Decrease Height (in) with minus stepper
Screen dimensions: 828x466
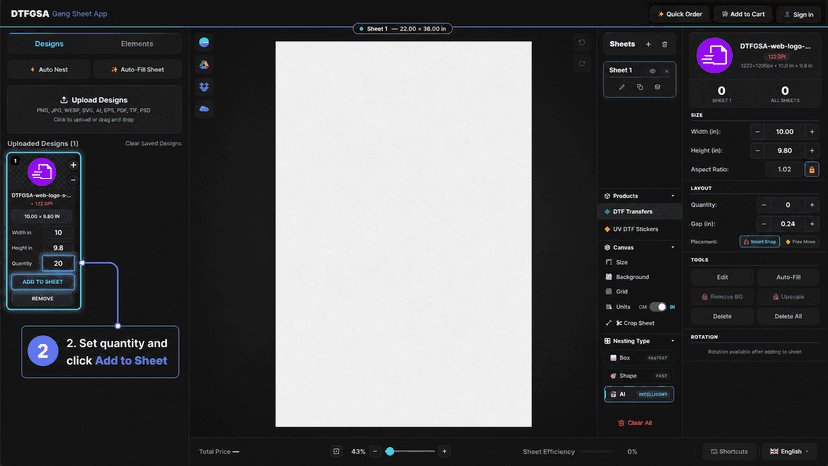757,151
